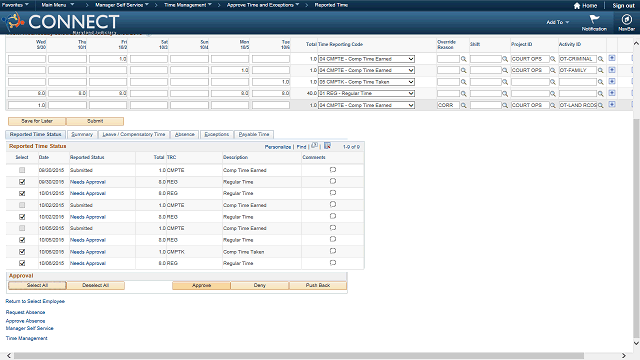This screenshot has height=360, width=640.
Task: Click disabled checkbox for 10/05 CMPTE row
Action: [22, 229]
